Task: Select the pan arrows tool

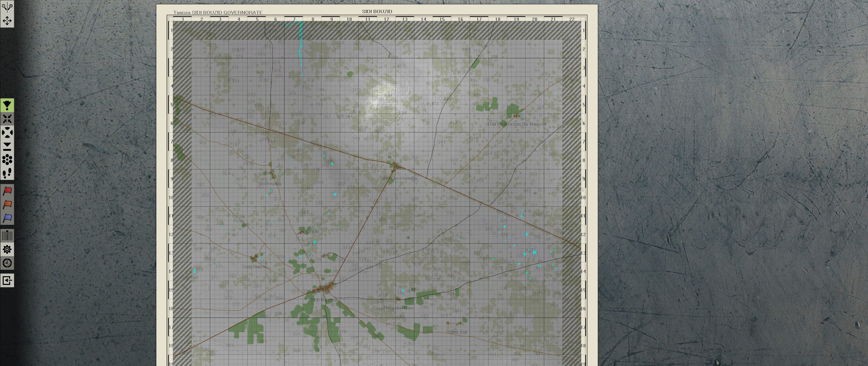Action: 7,21
